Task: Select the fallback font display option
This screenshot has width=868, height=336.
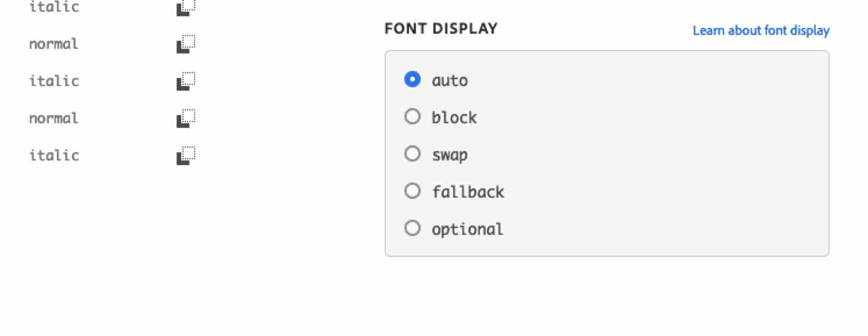Action: 413,191
